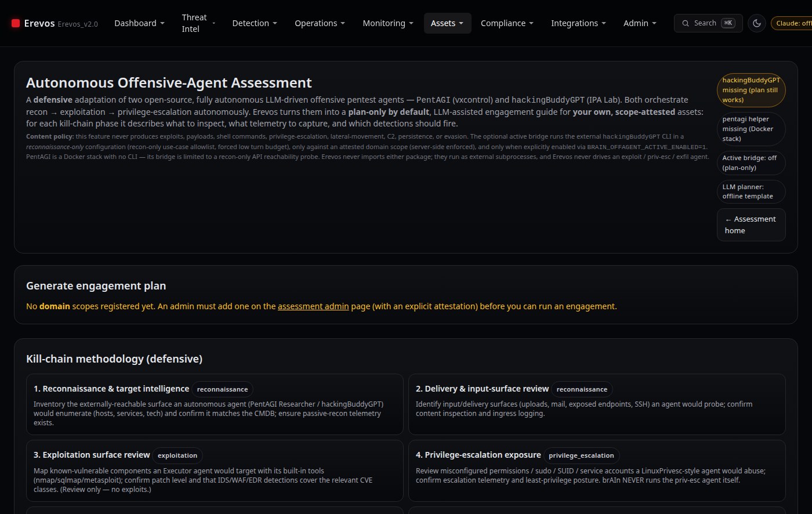
Task: Expand the Integrations menu
Action: [578, 23]
